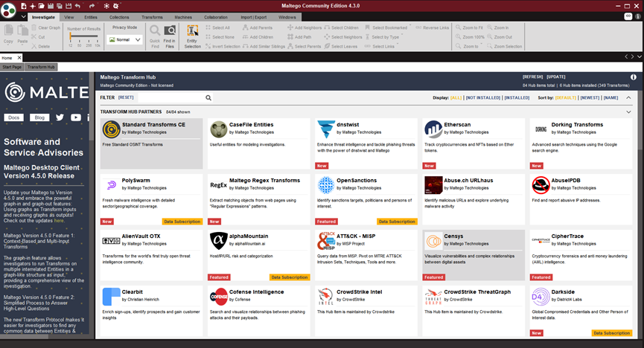Open the Machines ribbon tab
This screenshot has width=644, height=348.
click(x=183, y=17)
